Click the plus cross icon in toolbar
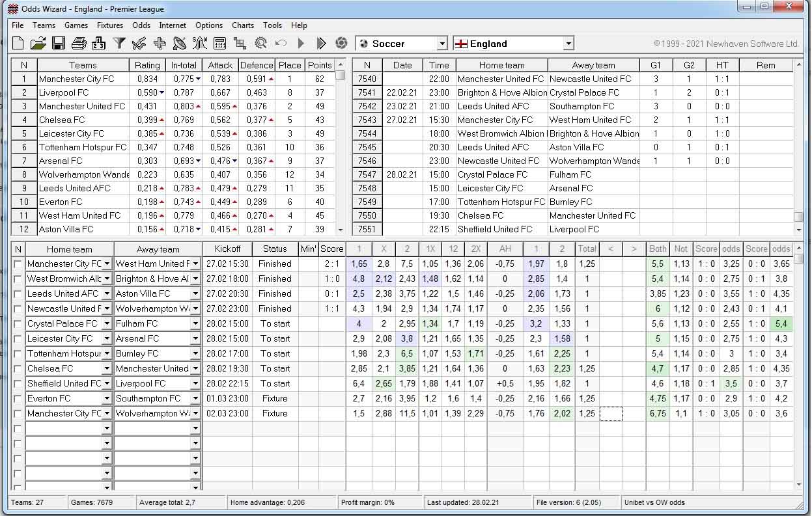 point(160,44)
